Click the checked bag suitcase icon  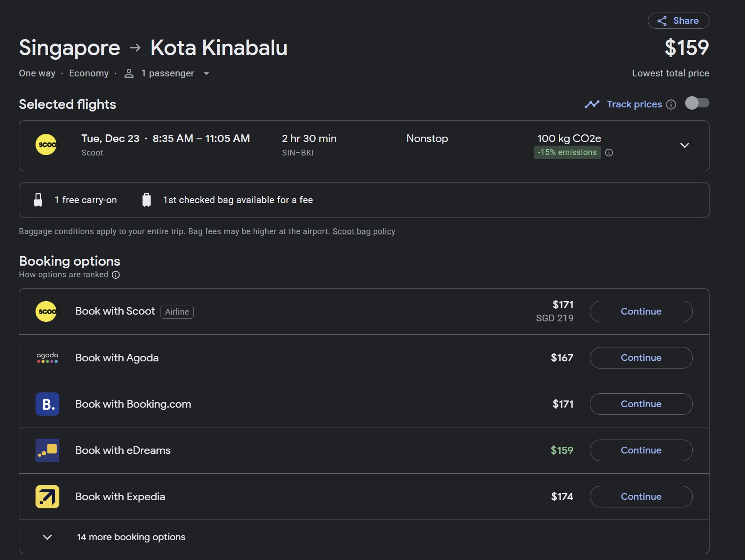coord(146,200)
